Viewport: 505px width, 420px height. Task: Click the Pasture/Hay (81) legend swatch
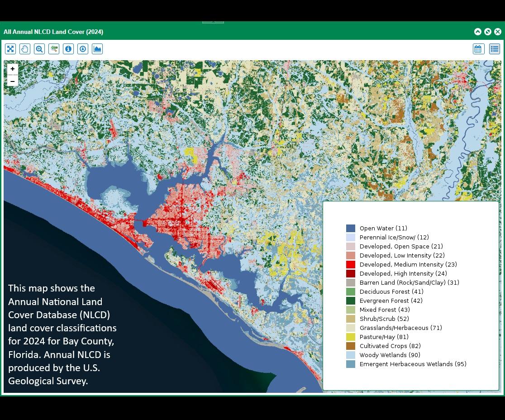pos(351,337)
